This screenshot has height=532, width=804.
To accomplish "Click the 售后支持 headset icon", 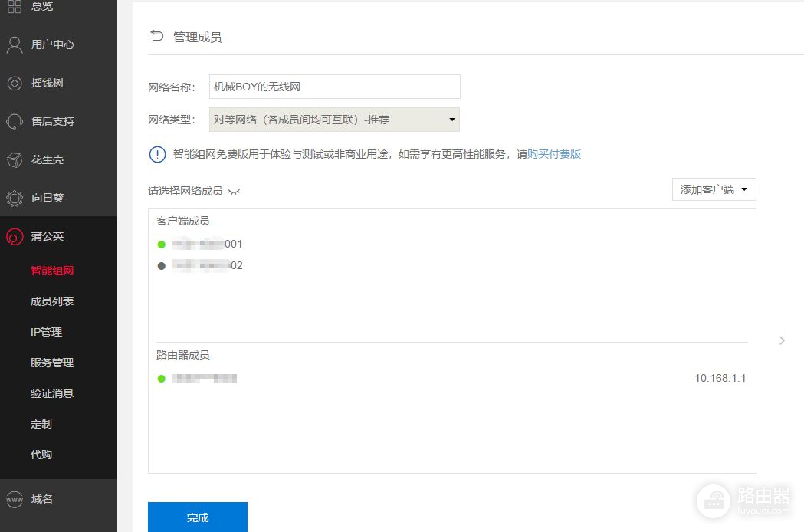I will [x=15, y=121].
